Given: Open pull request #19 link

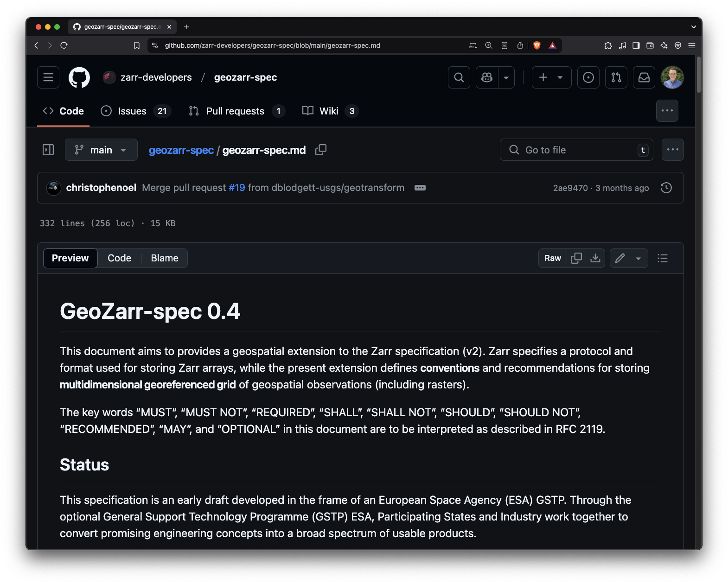Looking at the screenshot, I should (x=237, y=188).
